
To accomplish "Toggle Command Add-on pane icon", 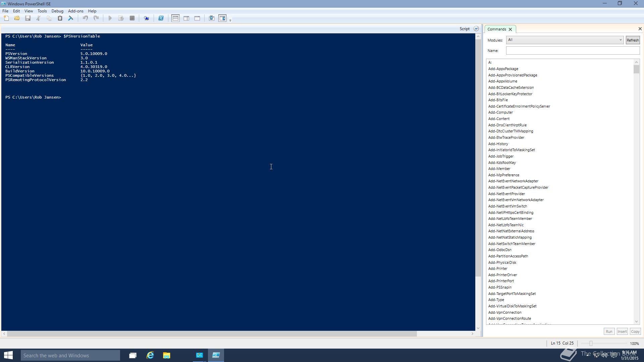I will (x=222, y=18).
